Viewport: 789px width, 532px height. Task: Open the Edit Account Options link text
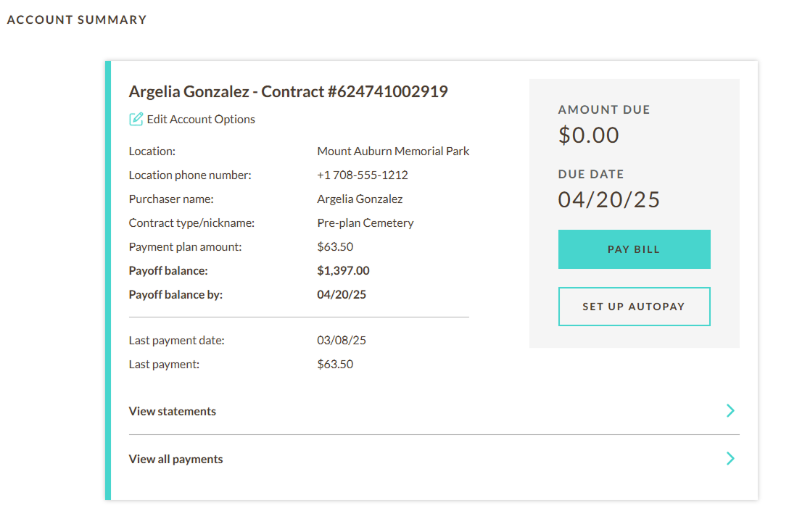[201, 119]
